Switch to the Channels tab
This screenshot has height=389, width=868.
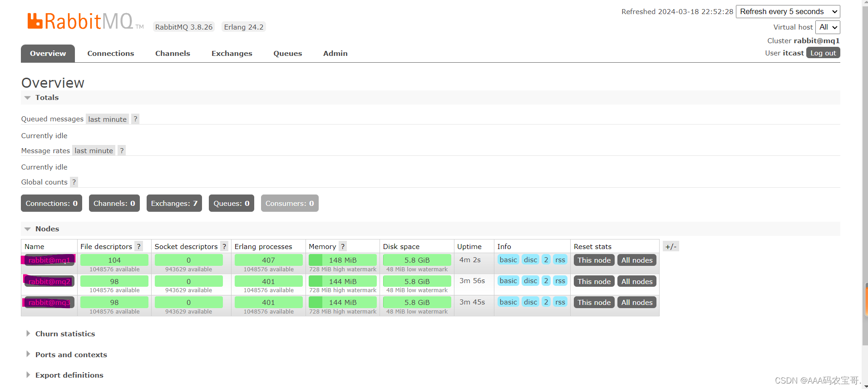(173, 53)
